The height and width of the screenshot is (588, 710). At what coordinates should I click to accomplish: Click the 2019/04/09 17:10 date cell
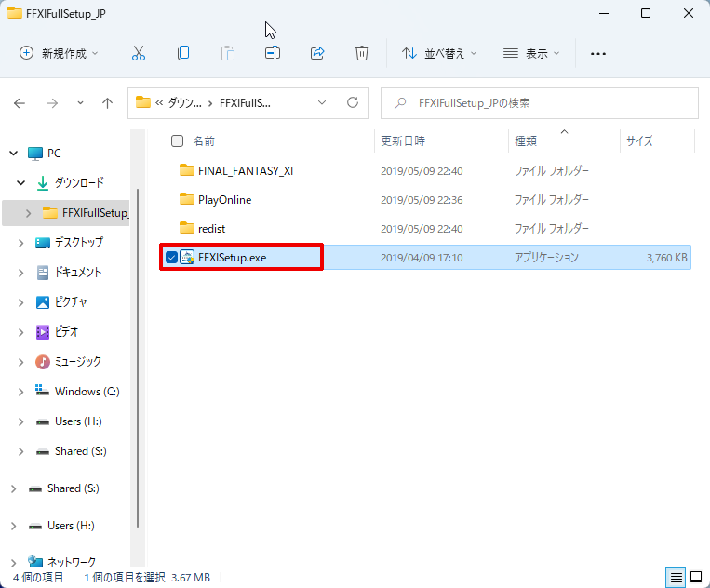(x=422, y=258)
